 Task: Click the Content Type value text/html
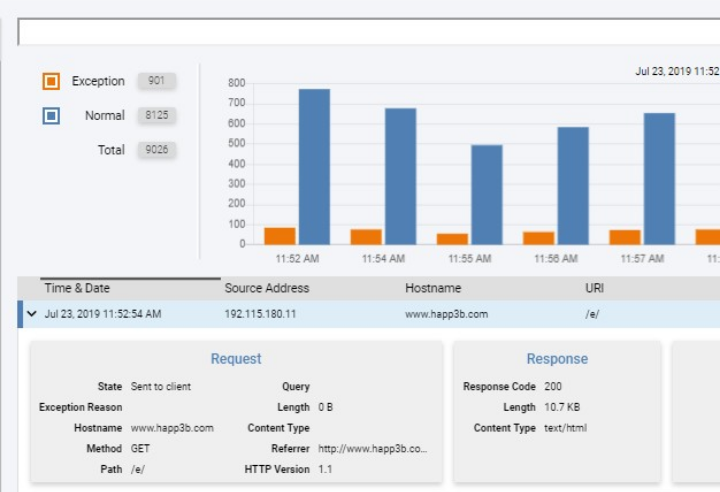pyautogui.click(x=565, y=428)
